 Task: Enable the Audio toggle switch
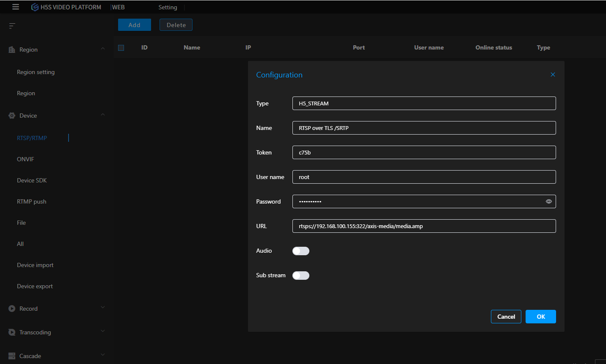click(x=301, y=251)
